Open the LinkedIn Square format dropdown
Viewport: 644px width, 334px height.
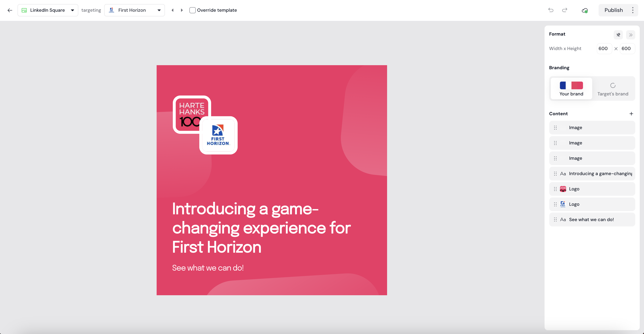pos(48,10)
